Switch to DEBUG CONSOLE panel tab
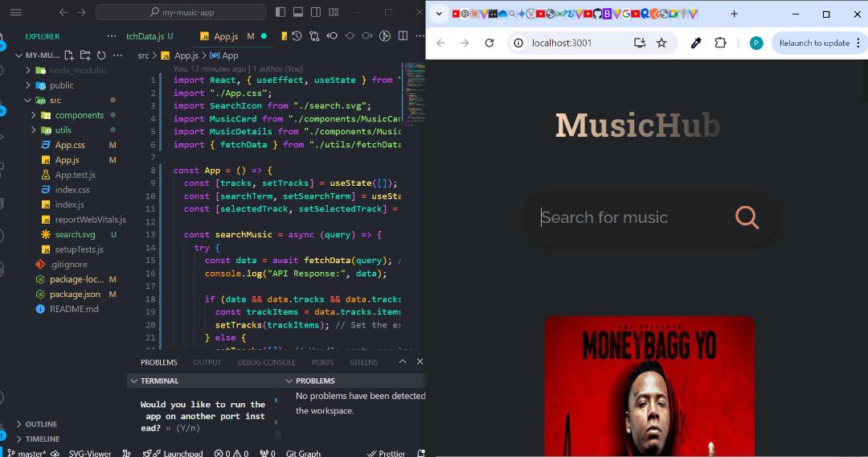868x457 pixels. (266, 362)
